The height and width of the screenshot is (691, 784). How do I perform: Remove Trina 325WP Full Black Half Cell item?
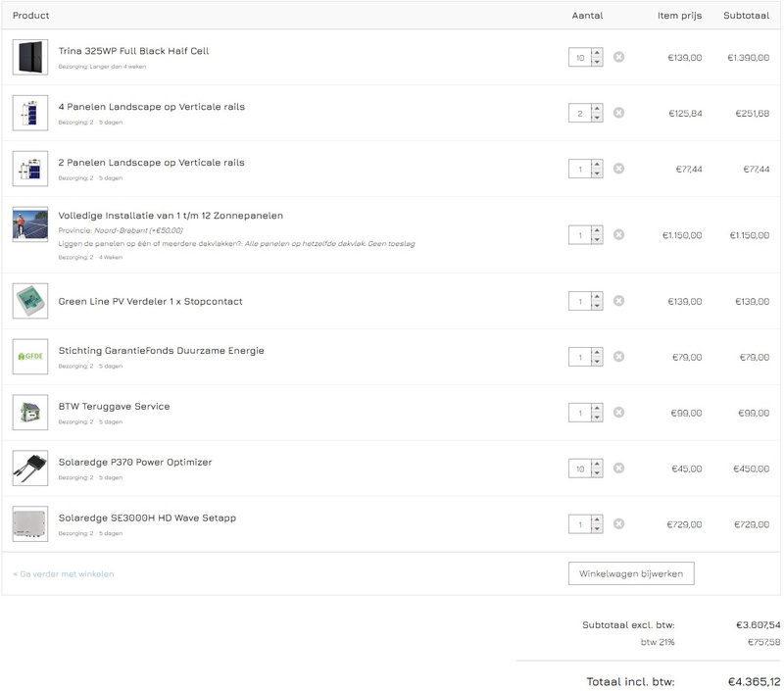618,57
